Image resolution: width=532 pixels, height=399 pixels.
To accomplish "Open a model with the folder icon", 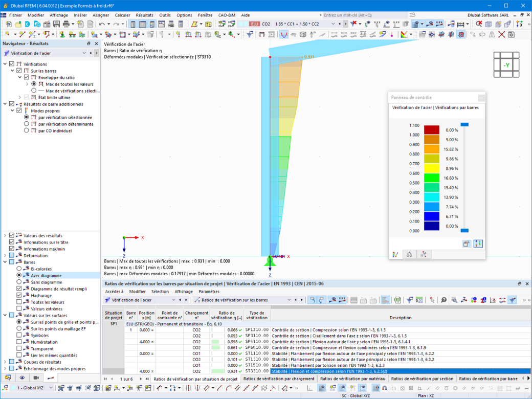I will (x=17, y=24).
